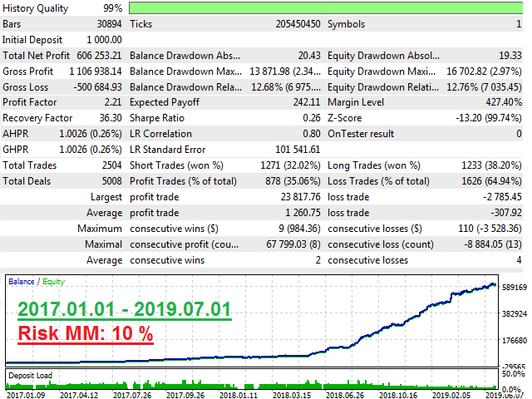Select the Bars value 30894
The height and width of the screenshot is (399, 532).
pyautogui.click(x=106, y=24)
